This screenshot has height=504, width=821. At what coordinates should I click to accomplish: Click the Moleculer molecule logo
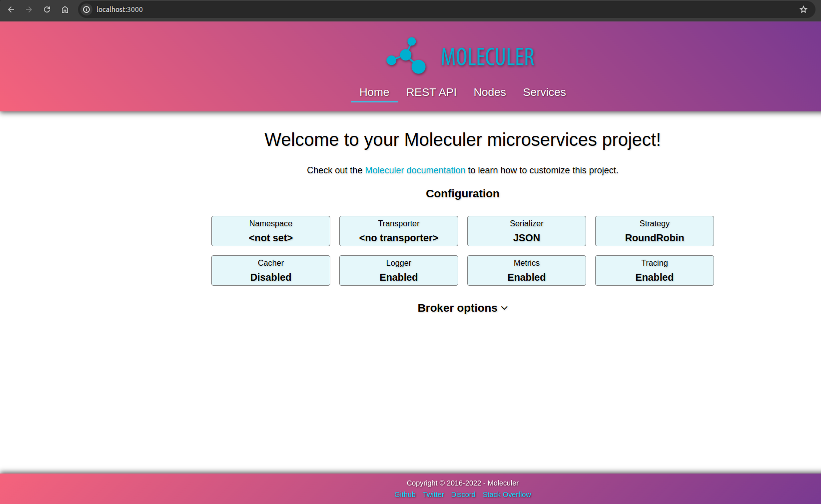(x=406, y=56)
